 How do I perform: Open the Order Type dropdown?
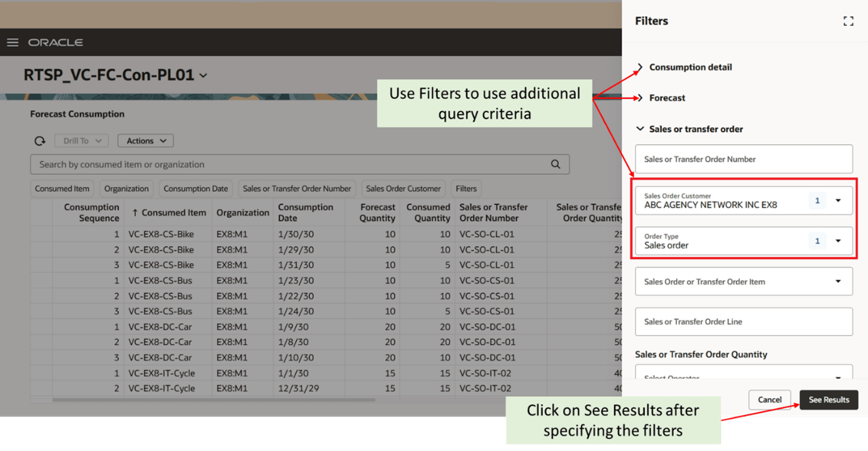click(x=839, y=241)
